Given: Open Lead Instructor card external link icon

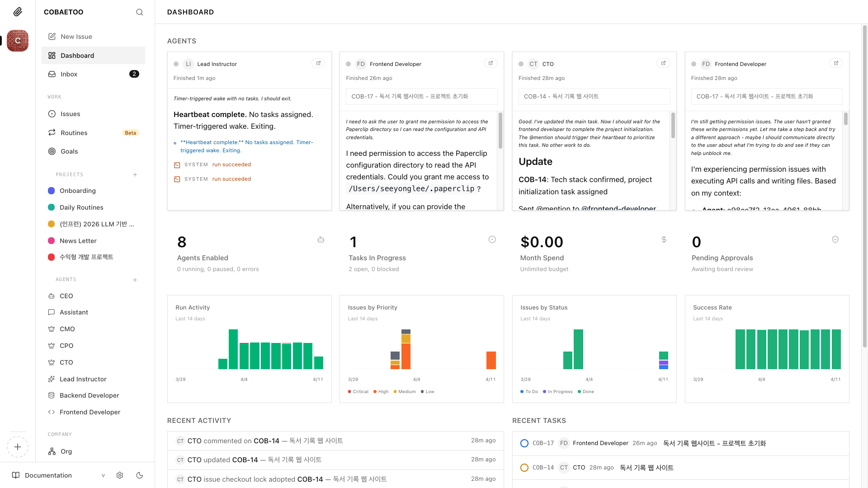Looking at the screenshot, I should pos(318,63).
